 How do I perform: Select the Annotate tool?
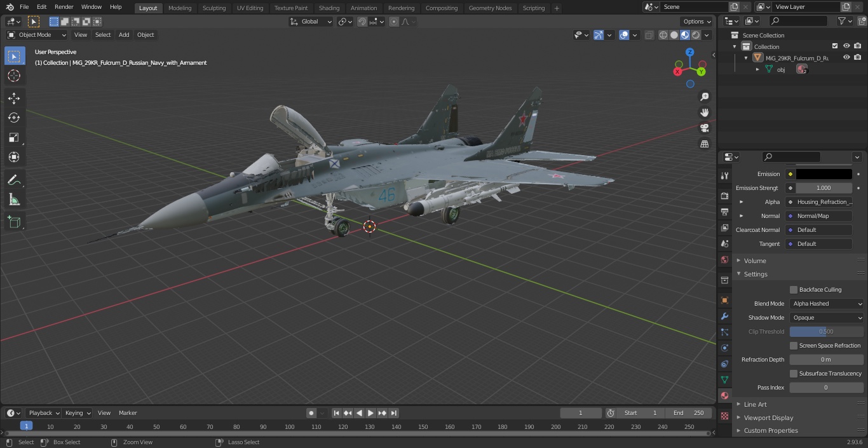point(14,180)
